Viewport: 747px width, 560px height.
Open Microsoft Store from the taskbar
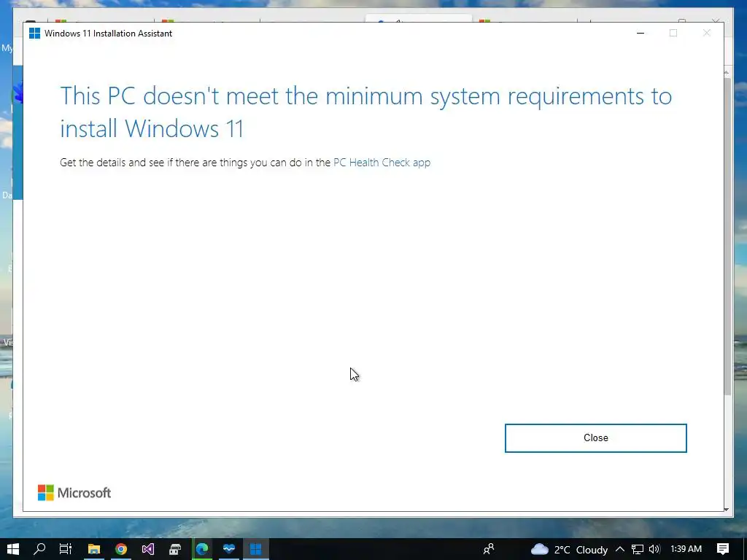(x=175, y=549)
